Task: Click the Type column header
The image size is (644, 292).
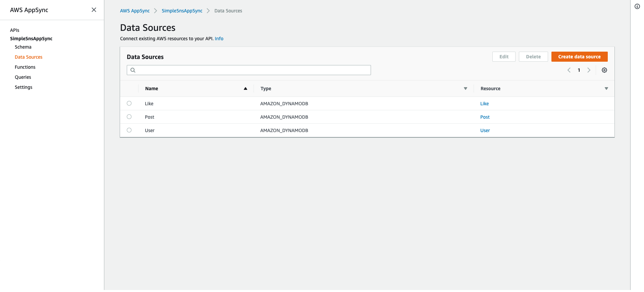Action: (266, 89)
